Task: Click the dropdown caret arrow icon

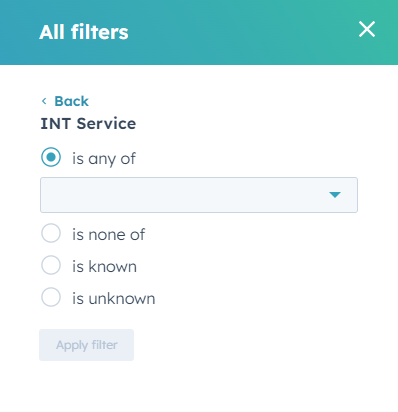Action: pos(335,195)
